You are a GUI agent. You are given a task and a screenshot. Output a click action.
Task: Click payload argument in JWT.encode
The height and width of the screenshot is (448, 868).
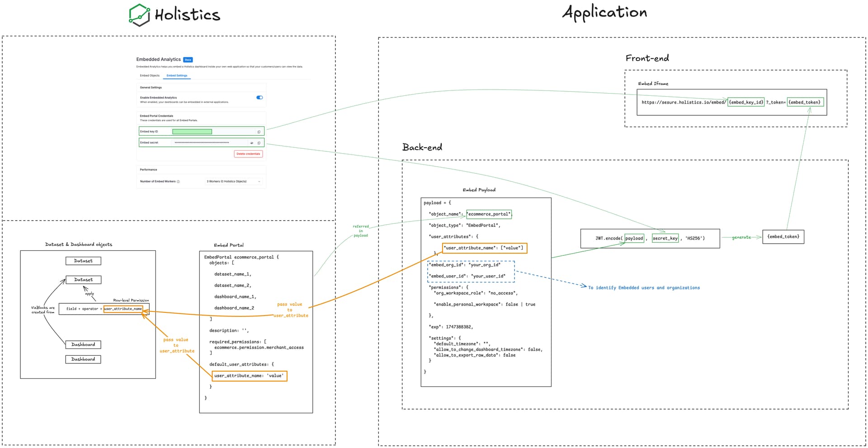tap(634, 238)
